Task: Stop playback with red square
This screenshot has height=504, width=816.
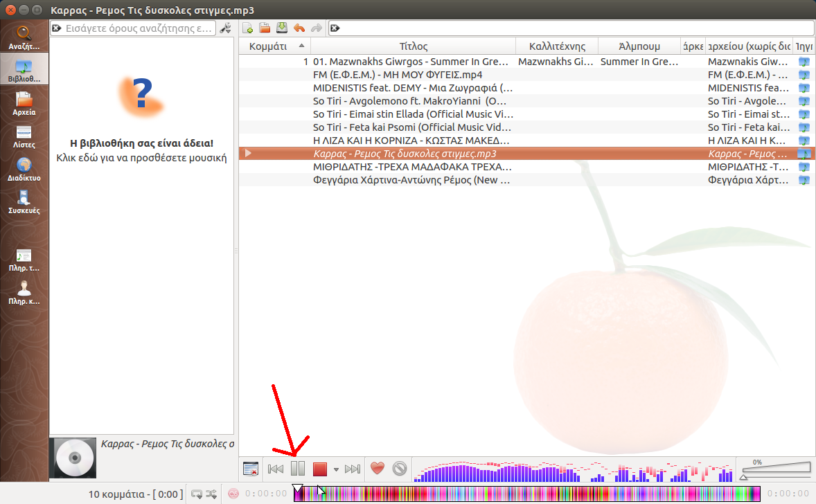Action: pos(319,469)
